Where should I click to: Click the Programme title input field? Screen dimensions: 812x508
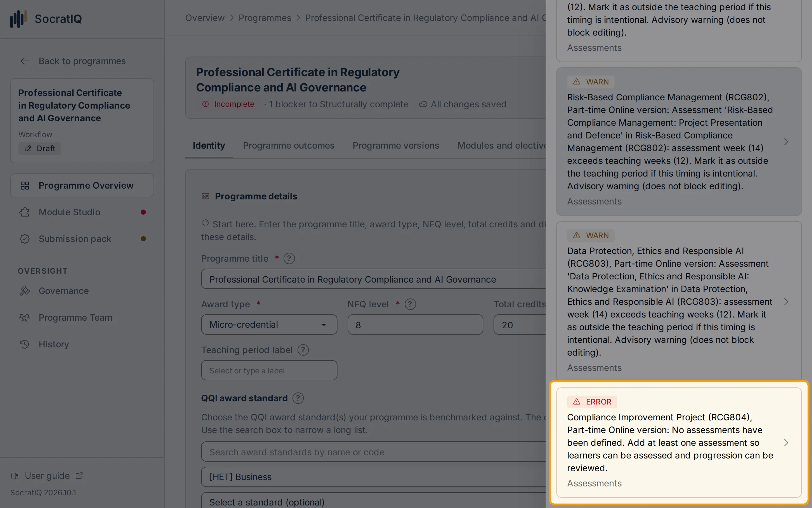[x=373, y=279]
